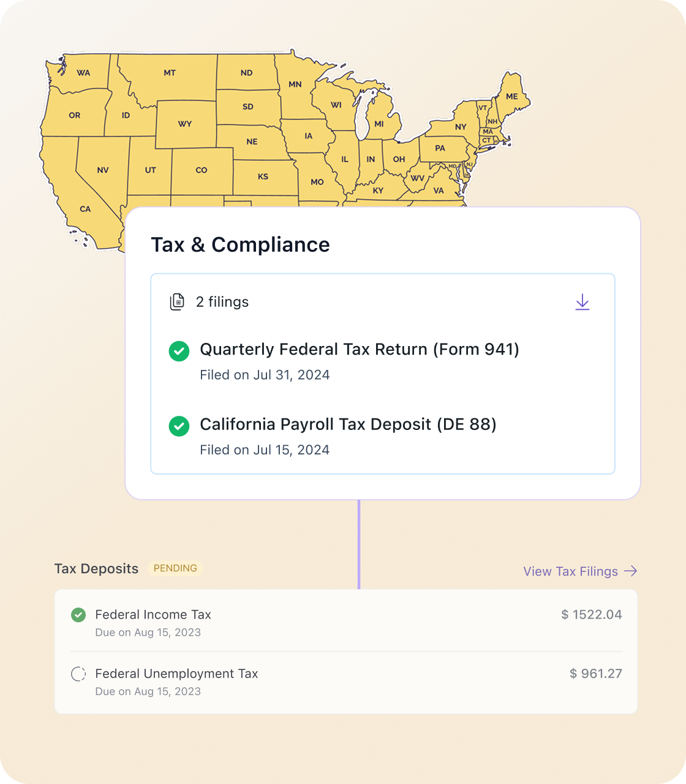Click the New York state on the map
686x784 pixels.
461,127
